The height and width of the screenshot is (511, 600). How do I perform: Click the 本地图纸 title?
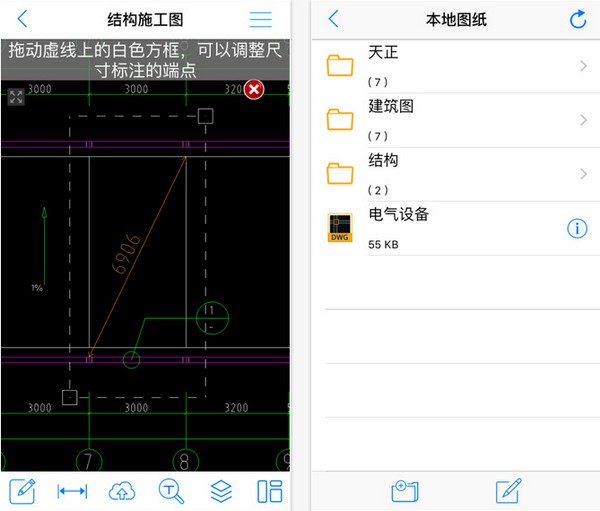point(456,20)
